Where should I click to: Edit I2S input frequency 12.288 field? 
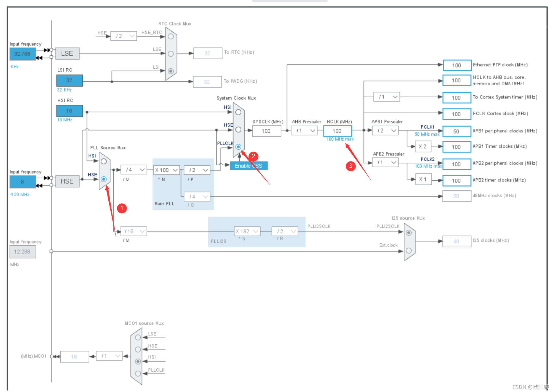point(23,252)
